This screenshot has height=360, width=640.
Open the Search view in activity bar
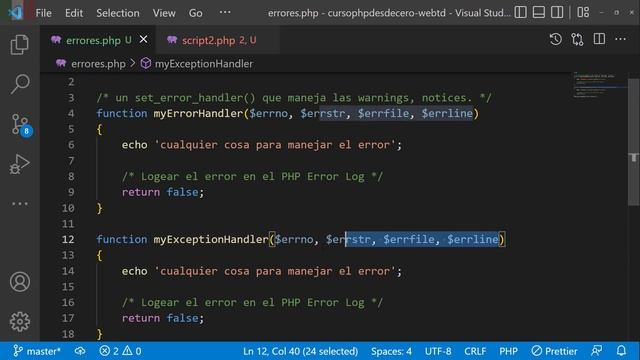19,84
